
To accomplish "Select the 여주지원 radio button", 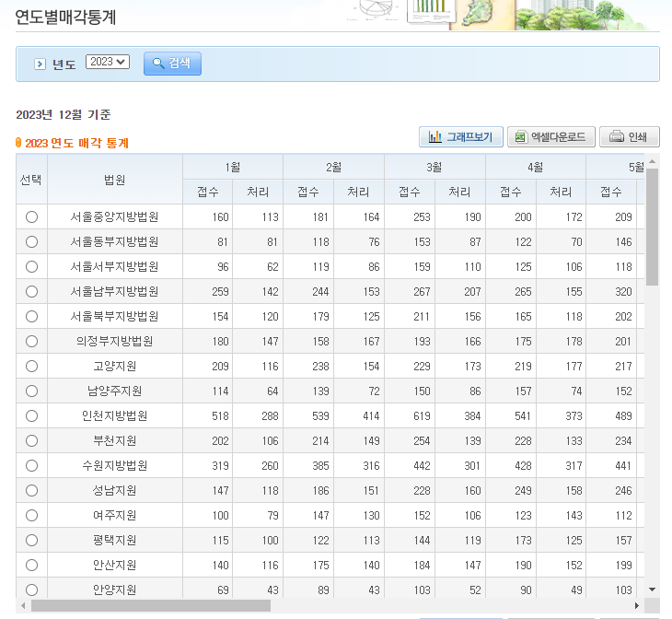I will pos(31,516).
